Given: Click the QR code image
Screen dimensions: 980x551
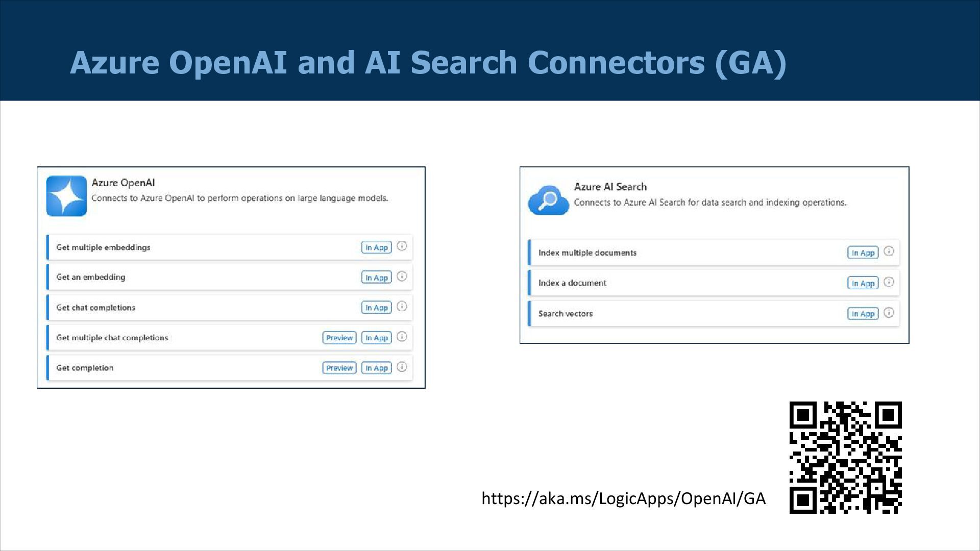Looking at the screenshot, I should (845, 457).
